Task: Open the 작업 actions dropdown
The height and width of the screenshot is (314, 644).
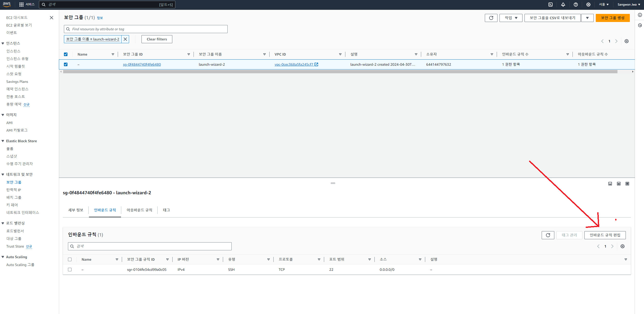Action: [511, 18]
